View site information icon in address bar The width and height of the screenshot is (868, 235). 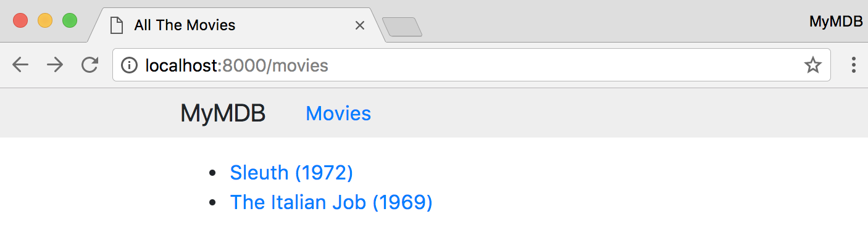129,65
